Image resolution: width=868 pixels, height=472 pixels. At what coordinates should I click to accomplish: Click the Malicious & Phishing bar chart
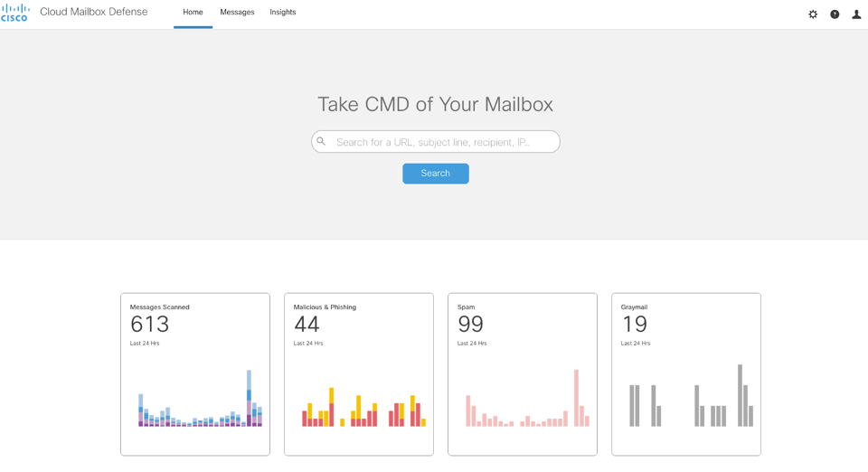pos(363,407)
